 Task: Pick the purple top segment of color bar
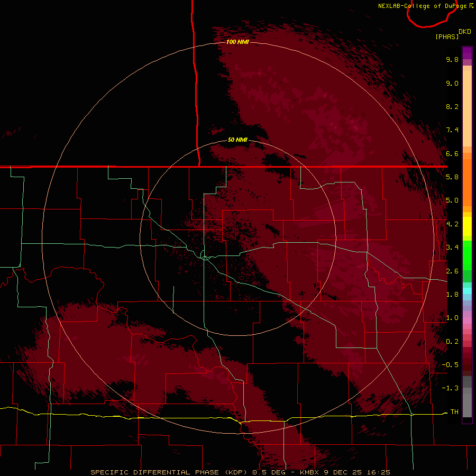click(x=467, y=53)
